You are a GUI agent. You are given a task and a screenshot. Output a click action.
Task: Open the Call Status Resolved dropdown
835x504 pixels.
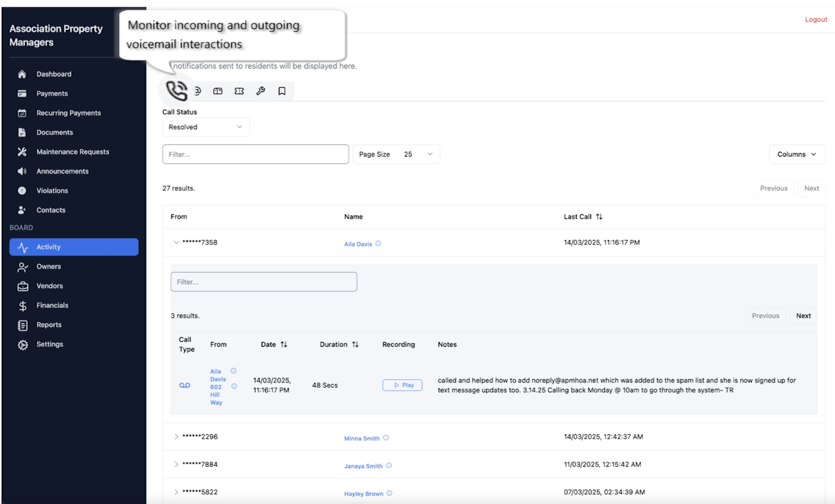pyautogui.click(x=206, y=127)
